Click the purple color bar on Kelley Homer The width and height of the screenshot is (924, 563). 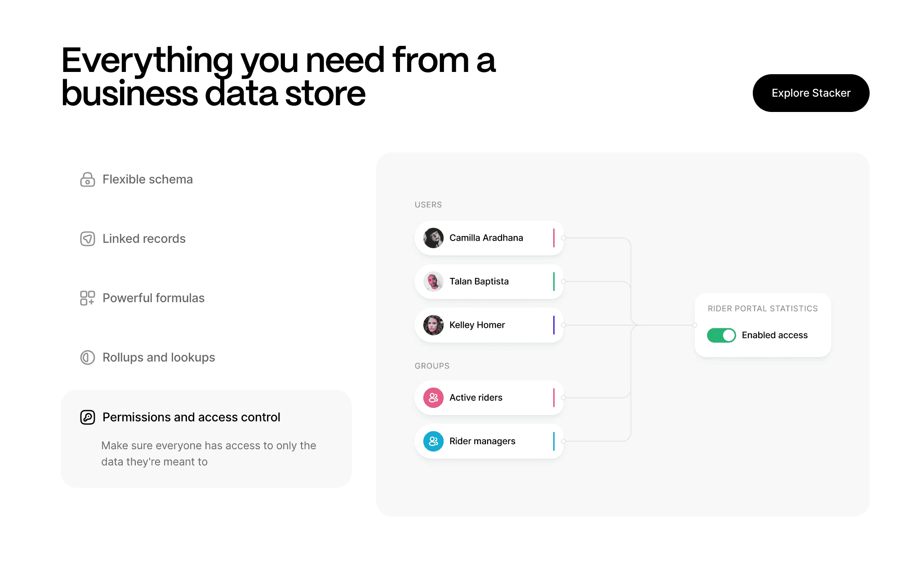click(554, 325)
